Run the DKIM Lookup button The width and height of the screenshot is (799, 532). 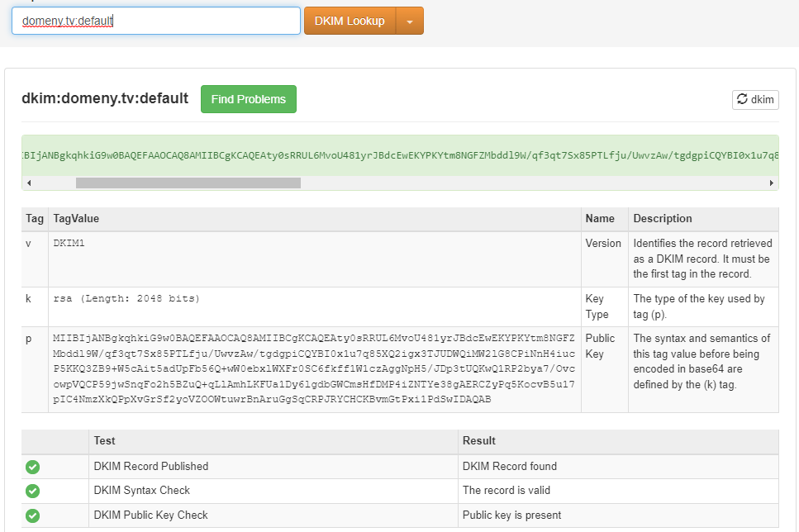coord(350,21)
